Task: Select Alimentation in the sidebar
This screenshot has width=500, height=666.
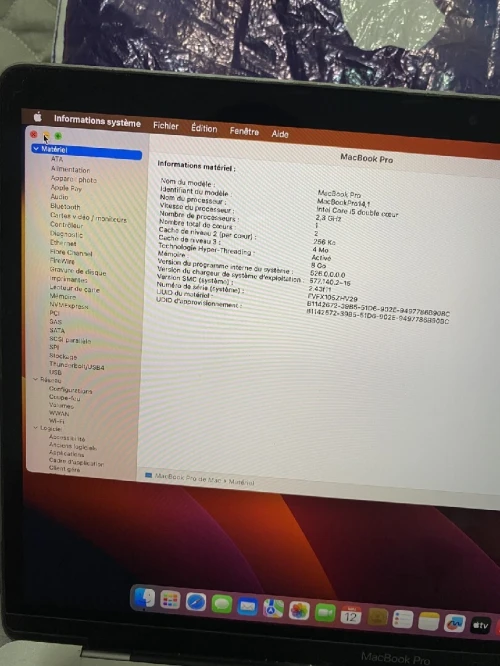Action: click(x=70, y=169)
